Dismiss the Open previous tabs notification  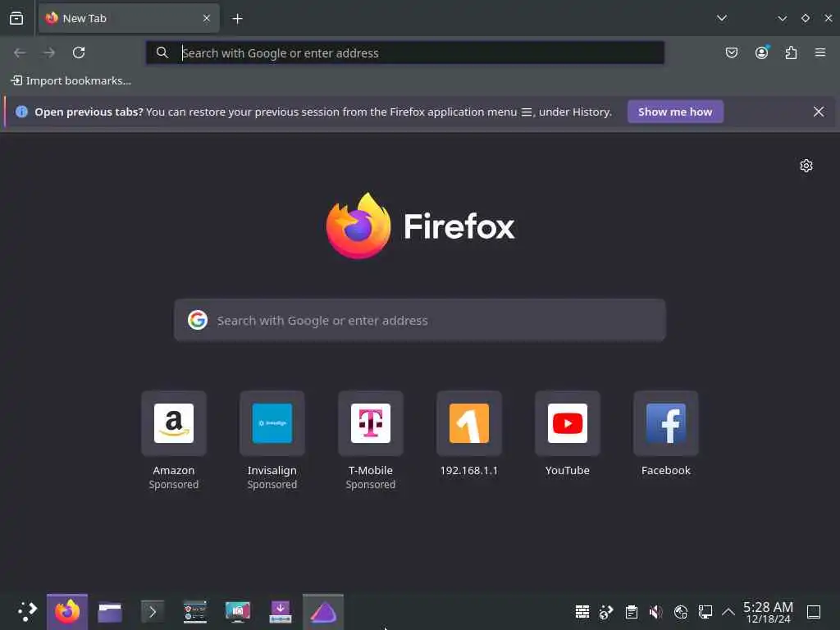coord(819,112)
